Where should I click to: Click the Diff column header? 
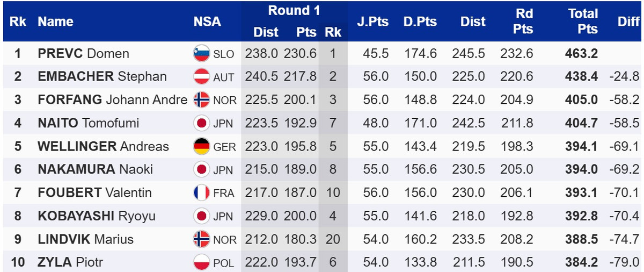coord(628,22)
